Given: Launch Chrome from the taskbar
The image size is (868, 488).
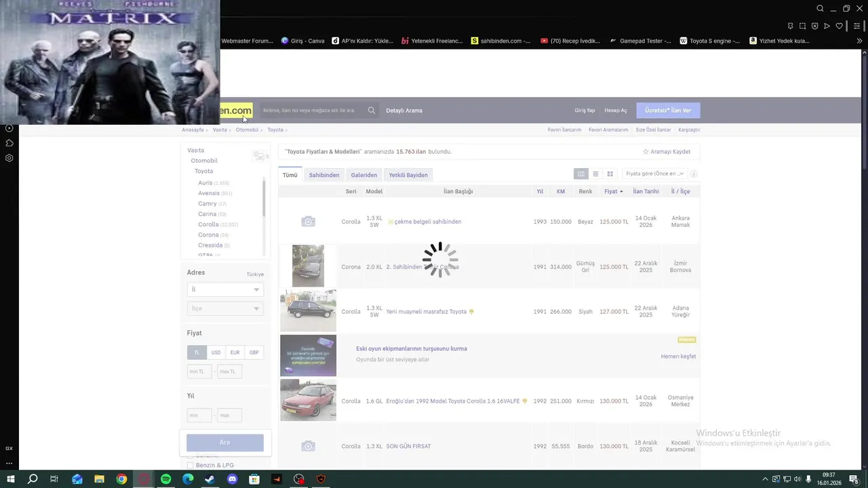Looking at the screenshot, I should point(121,479).
